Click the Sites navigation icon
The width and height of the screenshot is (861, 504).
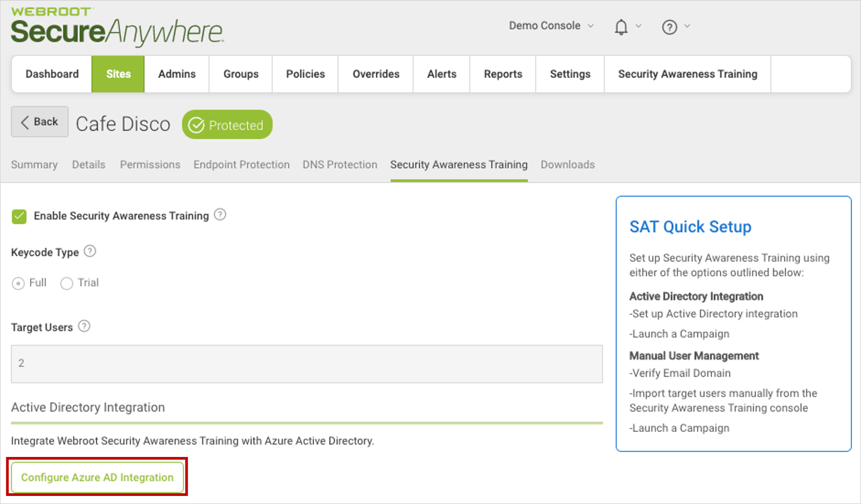click(x=118, y=74)
